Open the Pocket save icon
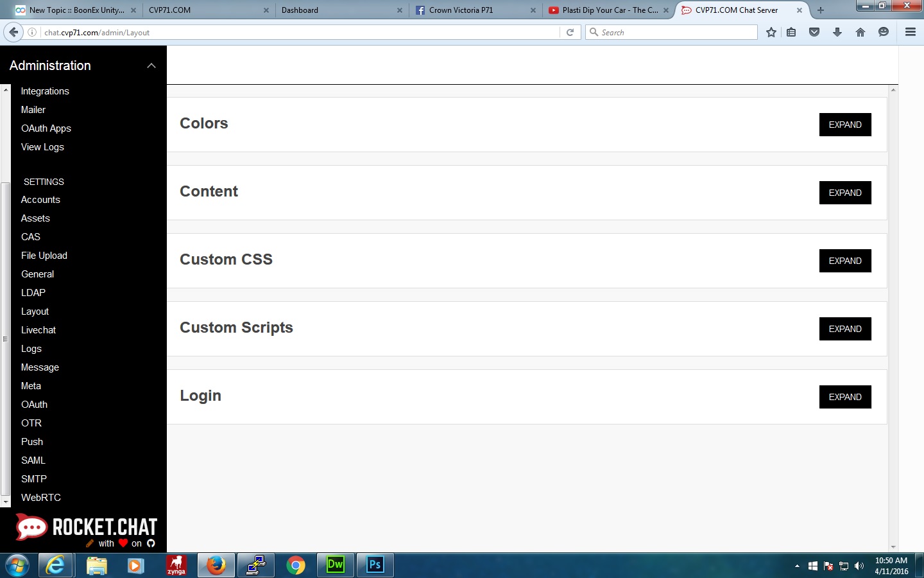This screenshot has height=578, width=924. [x=814, y=32]
